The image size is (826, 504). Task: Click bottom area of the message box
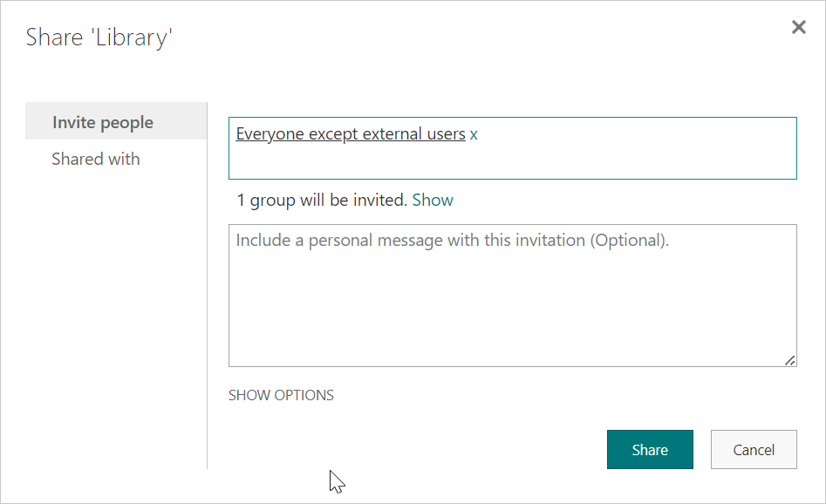[x=513, y=343]
